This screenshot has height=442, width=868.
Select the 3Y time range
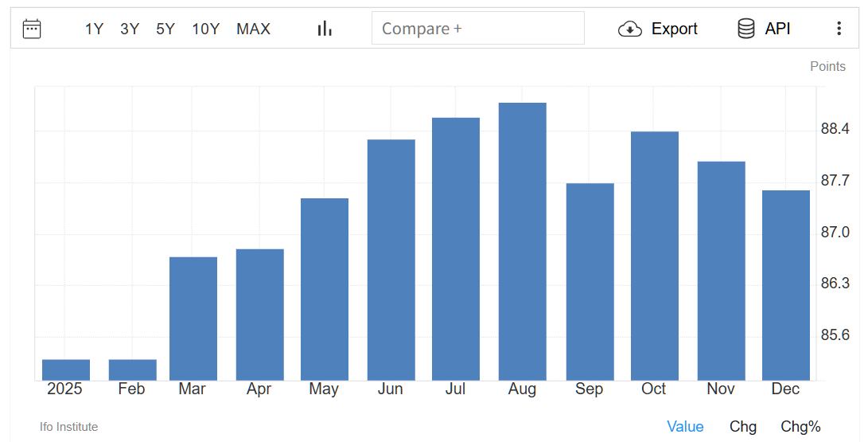pos(130,29)
